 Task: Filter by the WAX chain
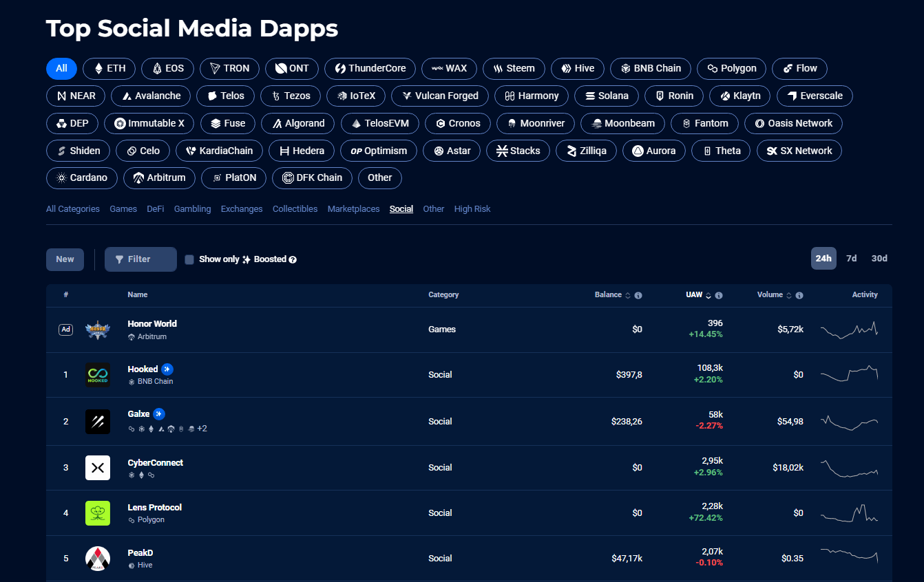point(449,69)
